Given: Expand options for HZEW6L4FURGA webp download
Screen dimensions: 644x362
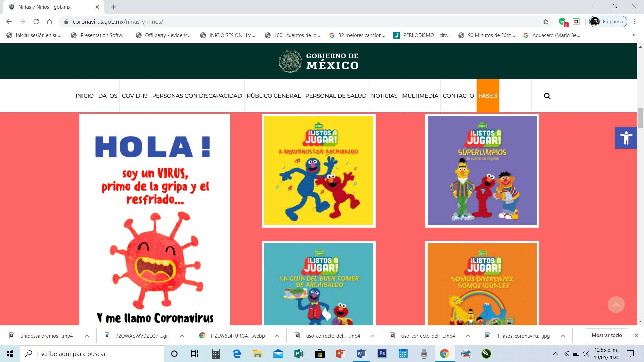Looking at the screenshot, I should click(x=277, y=336).
